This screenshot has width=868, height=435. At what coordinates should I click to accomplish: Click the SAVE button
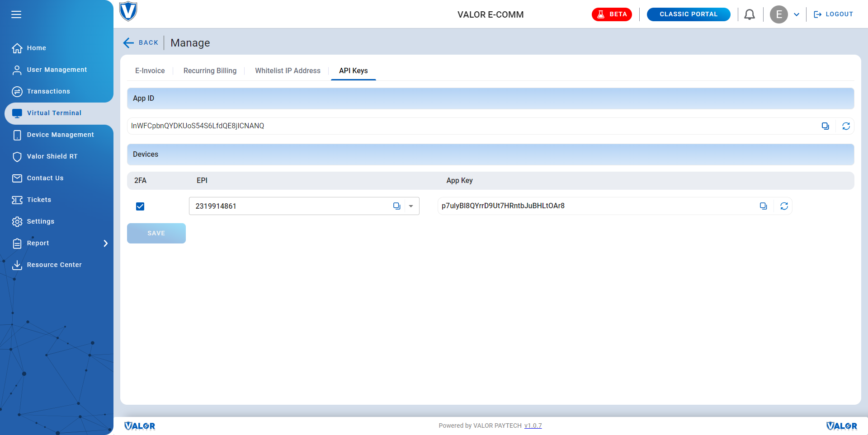[156, 233]
